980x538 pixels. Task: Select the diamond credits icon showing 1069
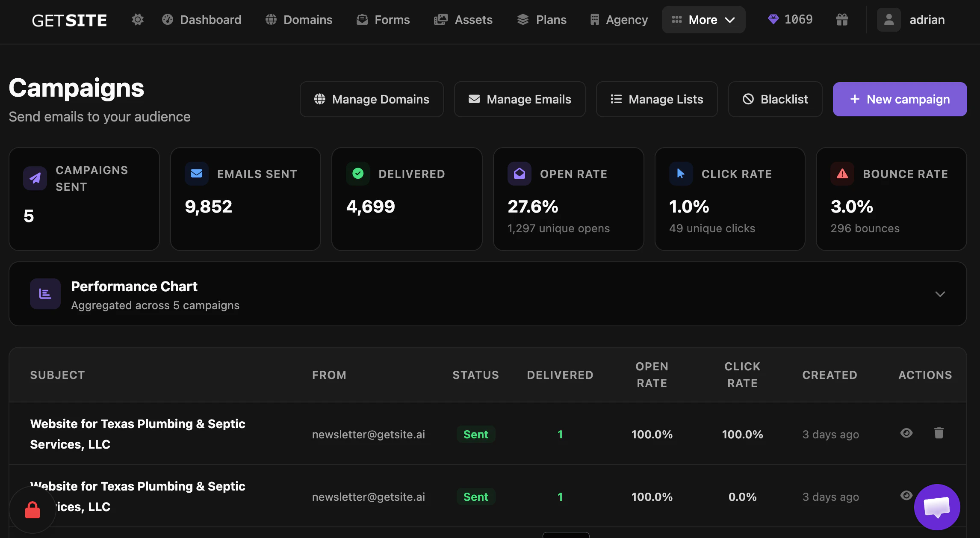(789, 19)
